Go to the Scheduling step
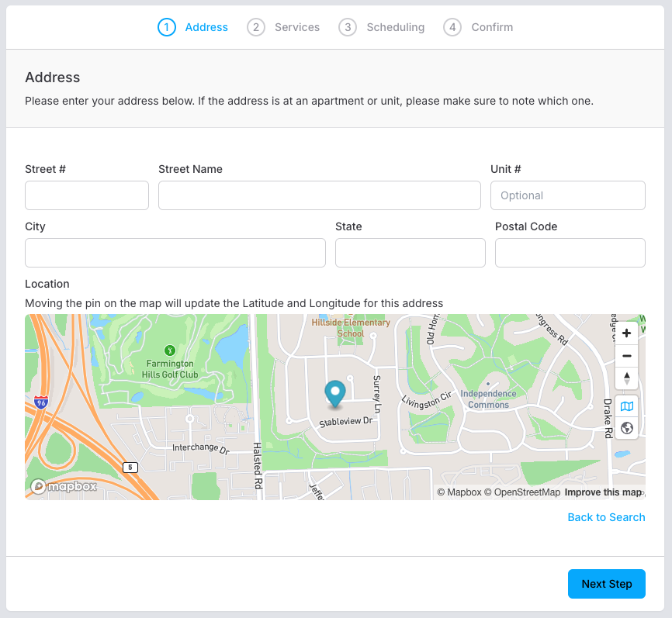Viewport: 672px width, 618px height. [382, 27]
